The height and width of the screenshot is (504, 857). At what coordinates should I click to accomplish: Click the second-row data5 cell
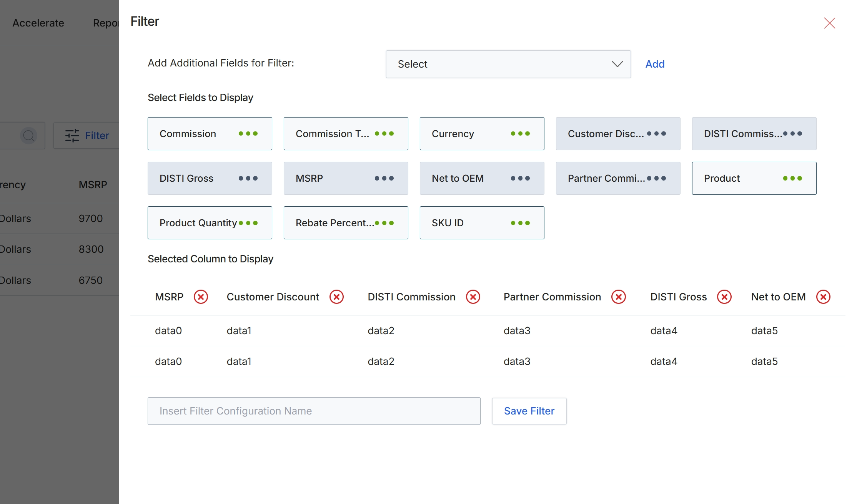764,361
